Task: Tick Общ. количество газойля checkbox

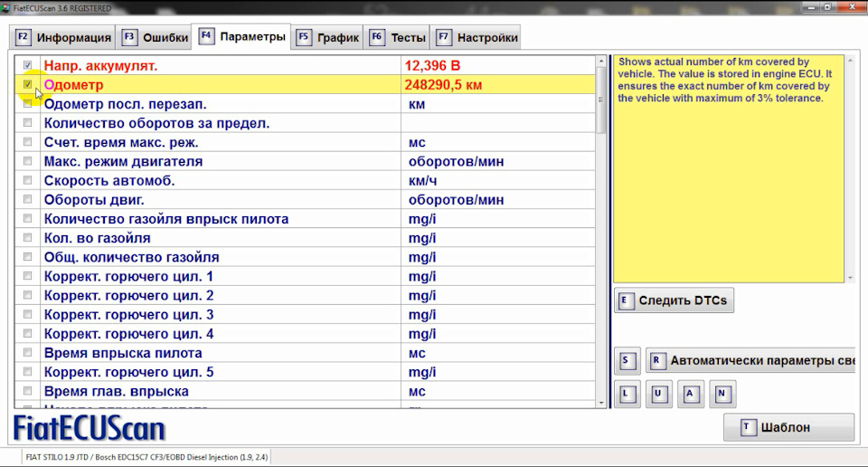Action: tap(28, 257)
